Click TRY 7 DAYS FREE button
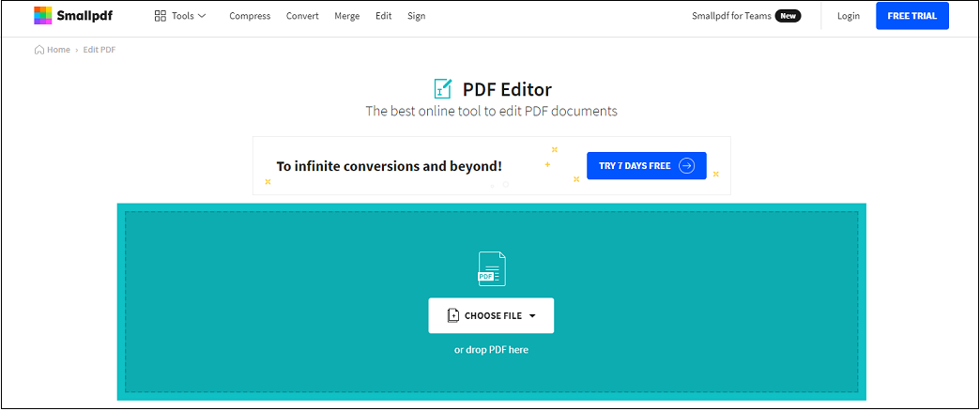The height and width of the screenshot is (411, 980). tap(646, 165)
